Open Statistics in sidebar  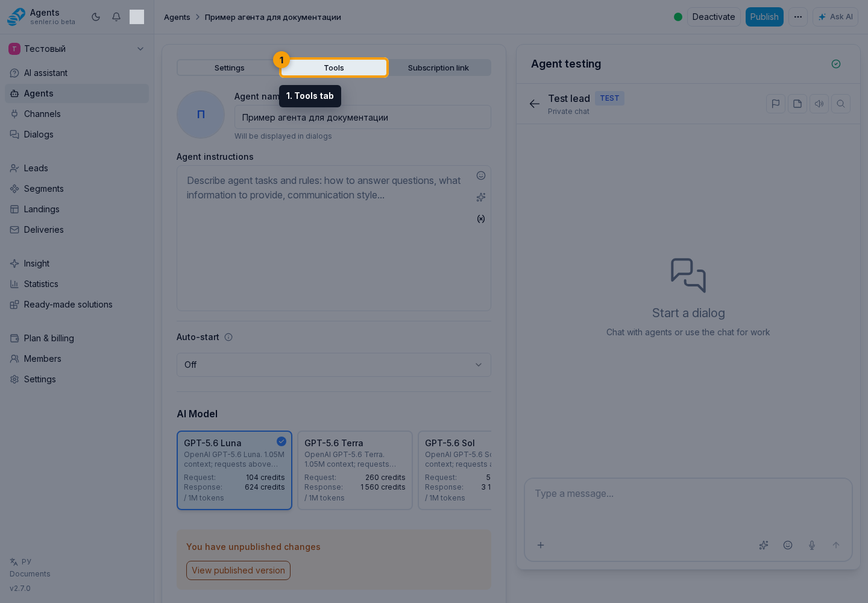click(77, 284)
